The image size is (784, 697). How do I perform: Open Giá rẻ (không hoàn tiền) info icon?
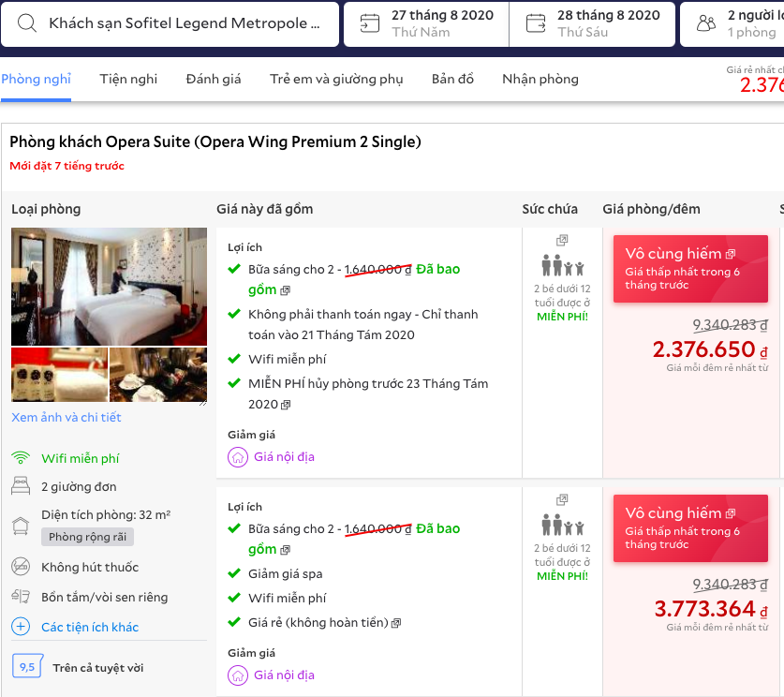[x=396, y=623]
